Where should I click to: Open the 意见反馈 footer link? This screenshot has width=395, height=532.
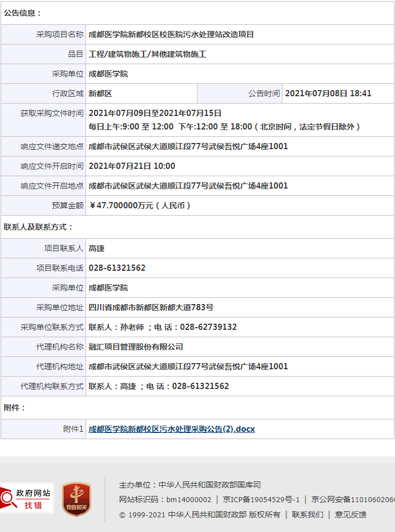pos(351,515)
